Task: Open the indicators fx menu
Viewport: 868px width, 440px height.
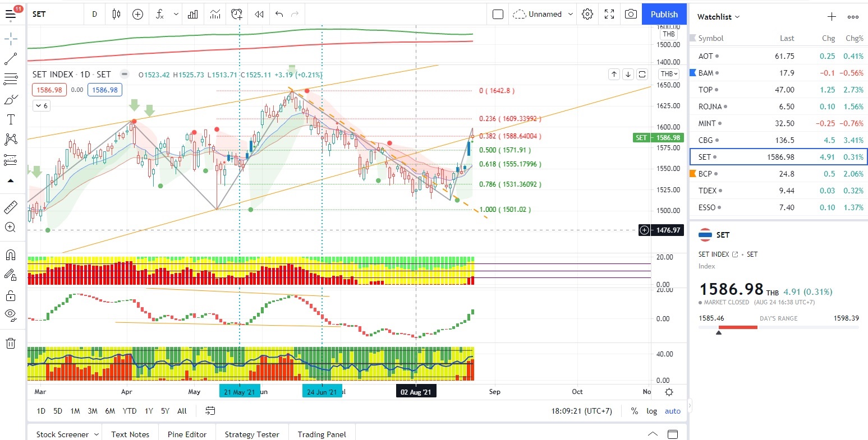Action: [160, 14]
